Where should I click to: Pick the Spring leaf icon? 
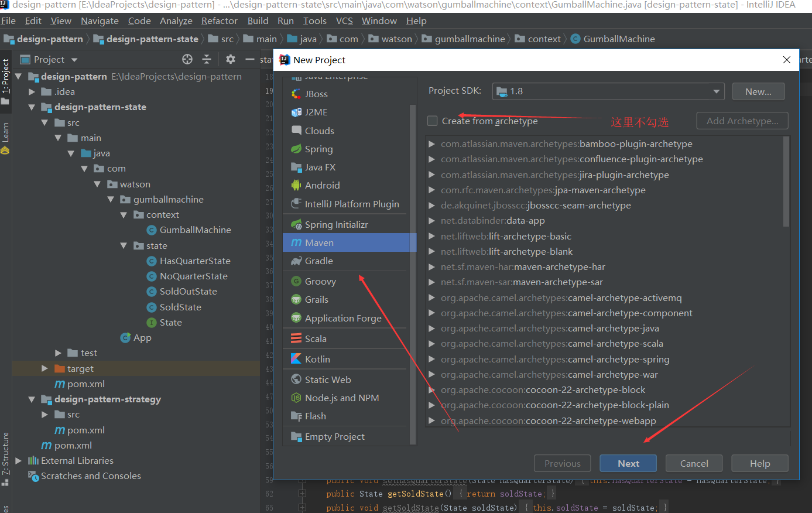[296, 149]
